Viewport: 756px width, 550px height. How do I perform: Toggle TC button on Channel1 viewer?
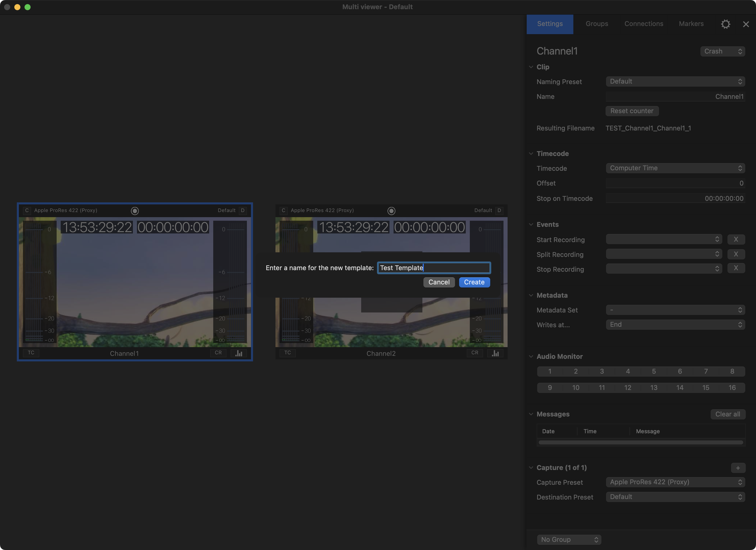click(31, 353)
